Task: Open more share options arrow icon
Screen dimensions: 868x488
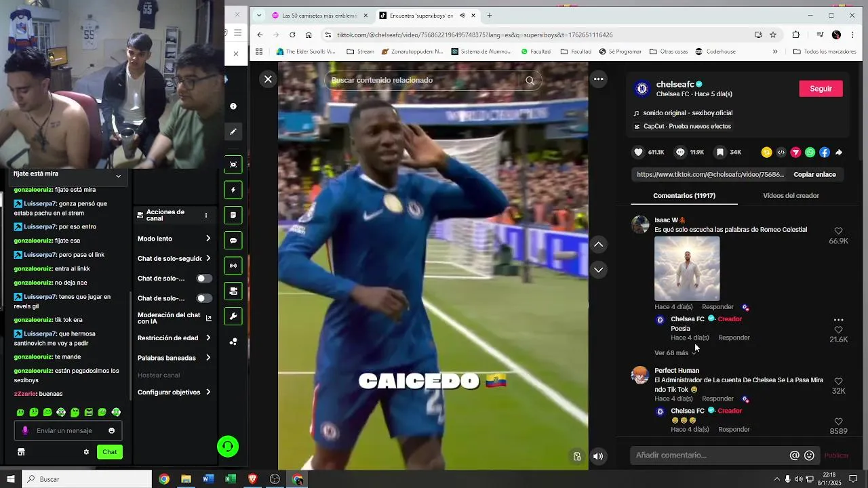Action: (839, 152)
